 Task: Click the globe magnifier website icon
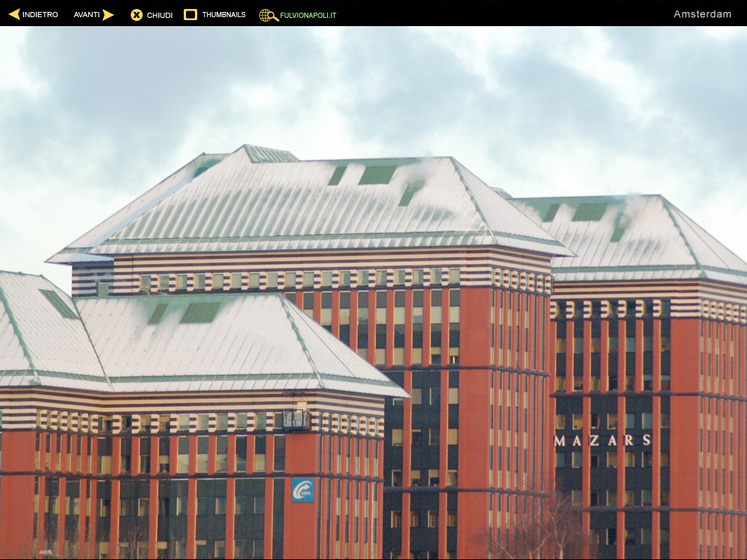coord(269,15)
